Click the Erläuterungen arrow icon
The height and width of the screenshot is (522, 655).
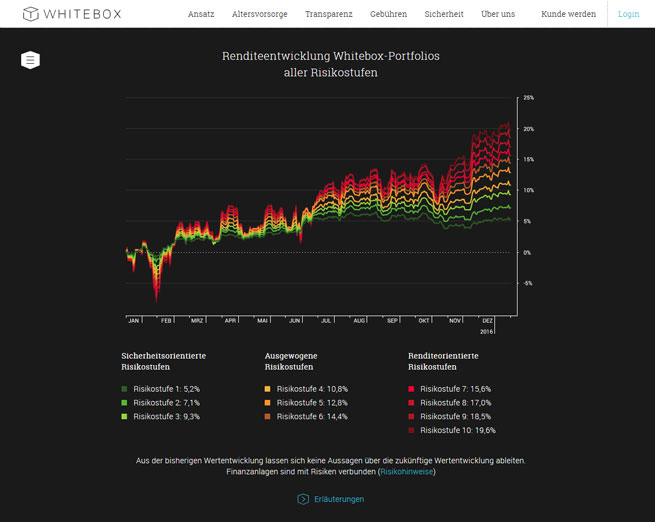click(x=303, y=499)
